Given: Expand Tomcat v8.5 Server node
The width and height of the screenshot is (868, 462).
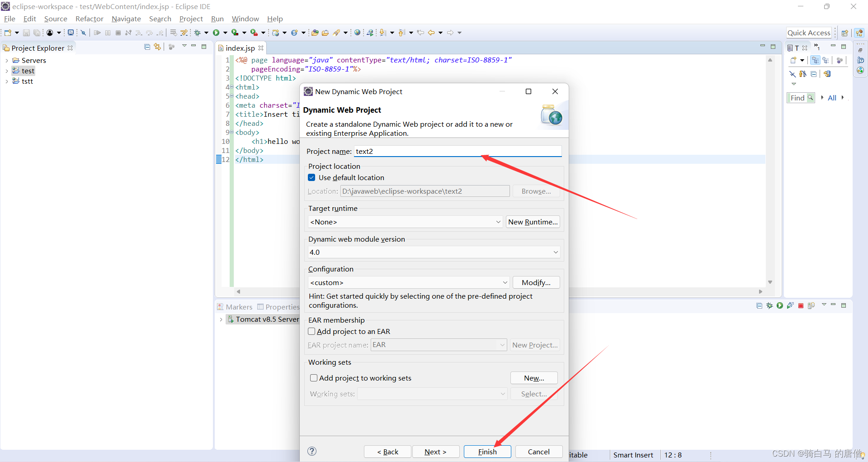Looking at the screenshot, I should coord(221,319).
